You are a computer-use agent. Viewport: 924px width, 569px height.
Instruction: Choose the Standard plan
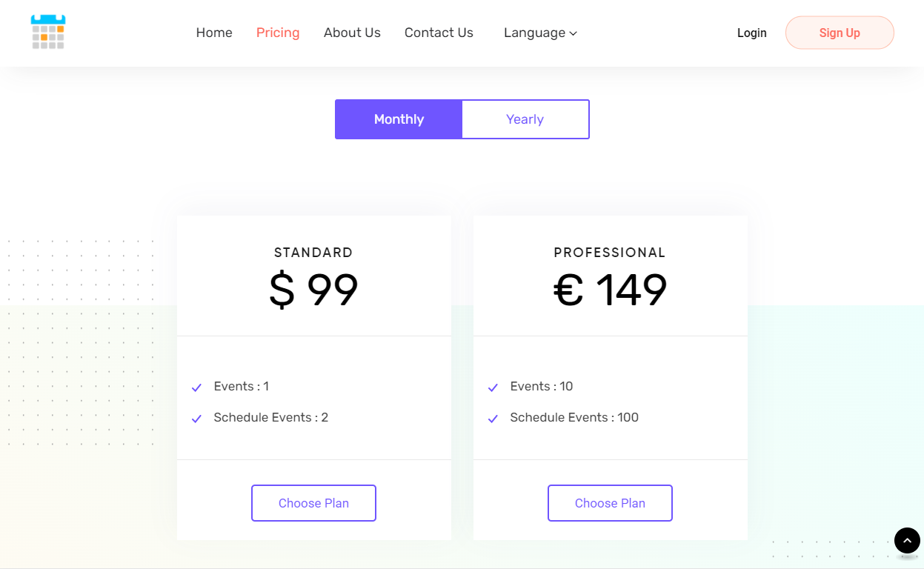click(313, 503)
